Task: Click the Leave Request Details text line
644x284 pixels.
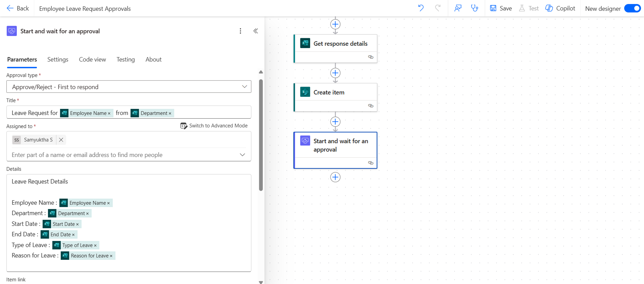Action: tap(40, 181)
